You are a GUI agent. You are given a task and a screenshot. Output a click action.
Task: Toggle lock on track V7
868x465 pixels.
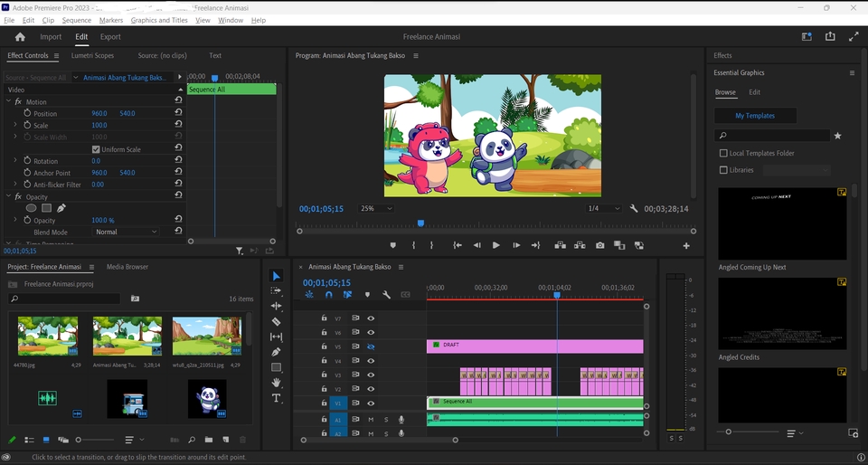(x=325, y=318)
